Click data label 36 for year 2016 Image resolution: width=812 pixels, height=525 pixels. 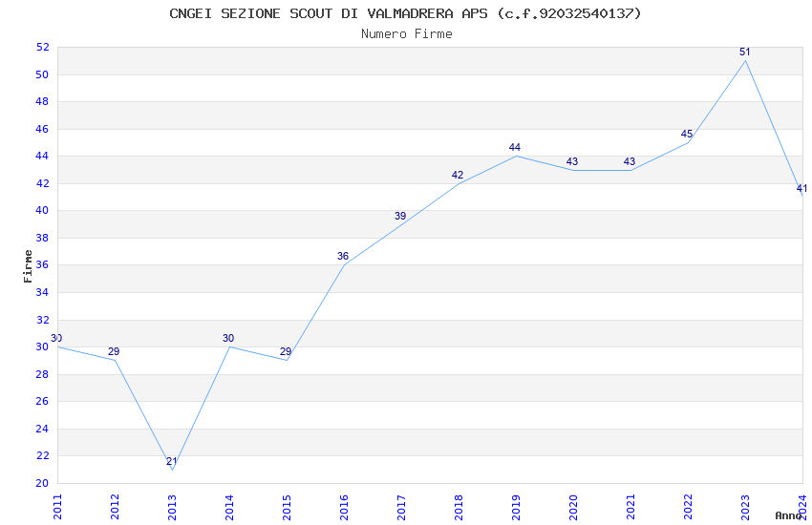(343, 256)
